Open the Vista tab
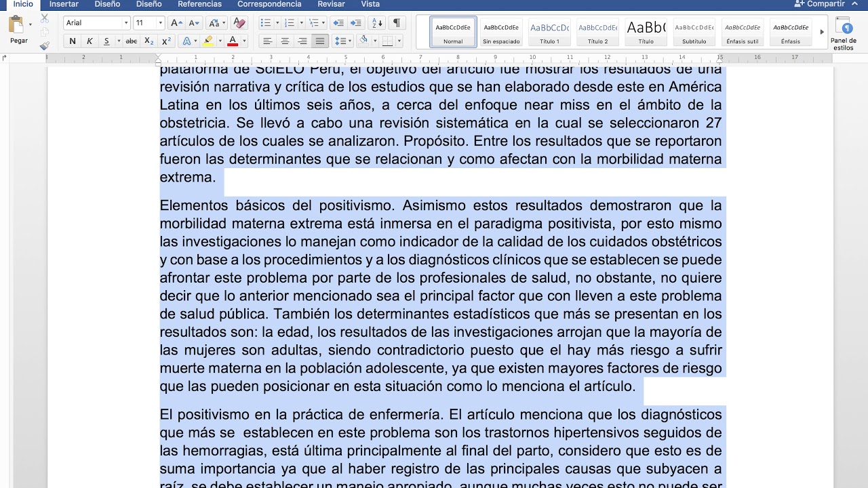 [x=370, y=4]
